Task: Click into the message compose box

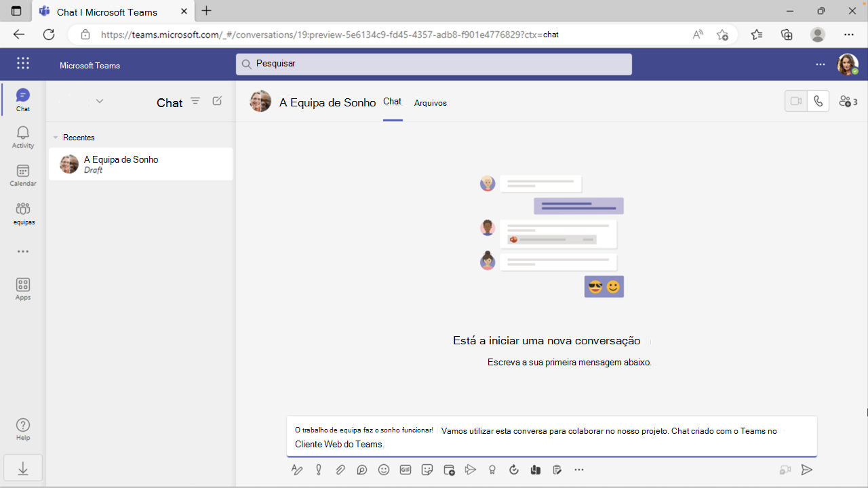Action: pyautogui.click(x=551, y=437)
